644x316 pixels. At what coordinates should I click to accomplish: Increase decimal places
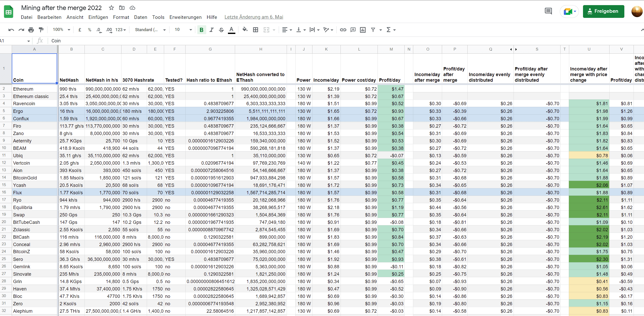(x=109, y=30)
